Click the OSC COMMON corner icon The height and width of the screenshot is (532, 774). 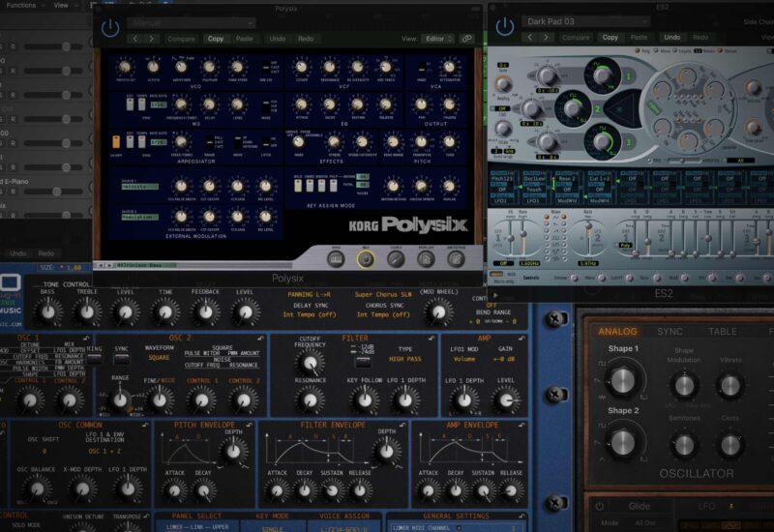tap(145, 425)
